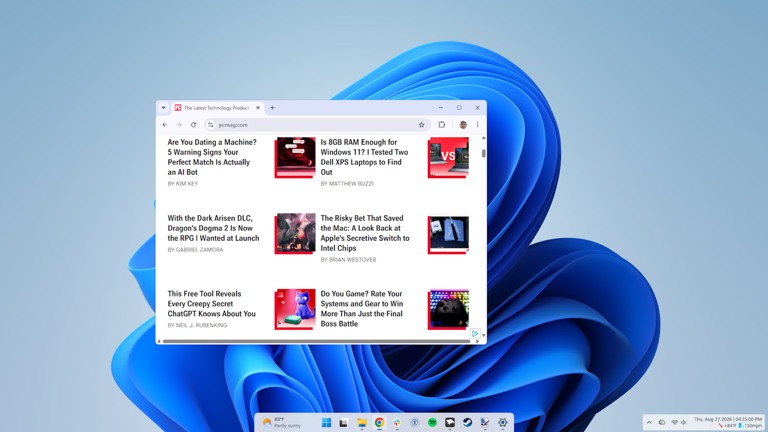Open 'This Free Tool Reveals' ChatGPT article
This screenshot has height=432, width=768.
click(212, 304)
